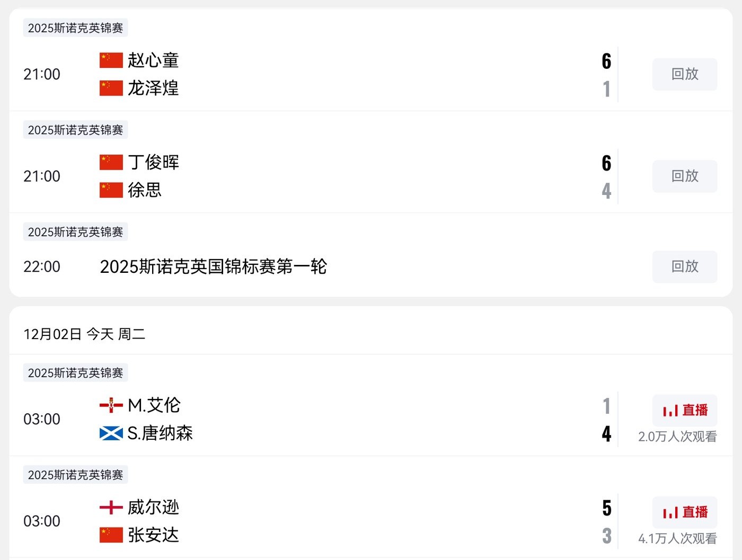Click tournament tag above 丁俊晖 match
The image size is (742, 560).
tap(75, 130)
